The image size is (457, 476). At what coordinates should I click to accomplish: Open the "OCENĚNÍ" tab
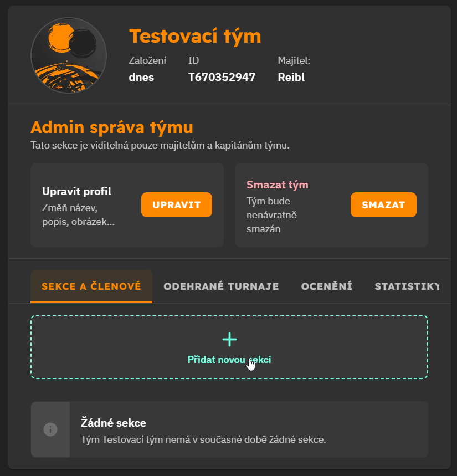(326, 286)
